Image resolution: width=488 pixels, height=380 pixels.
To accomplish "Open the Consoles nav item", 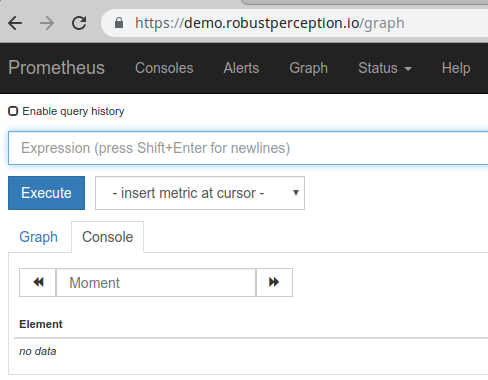I will 164,68.
